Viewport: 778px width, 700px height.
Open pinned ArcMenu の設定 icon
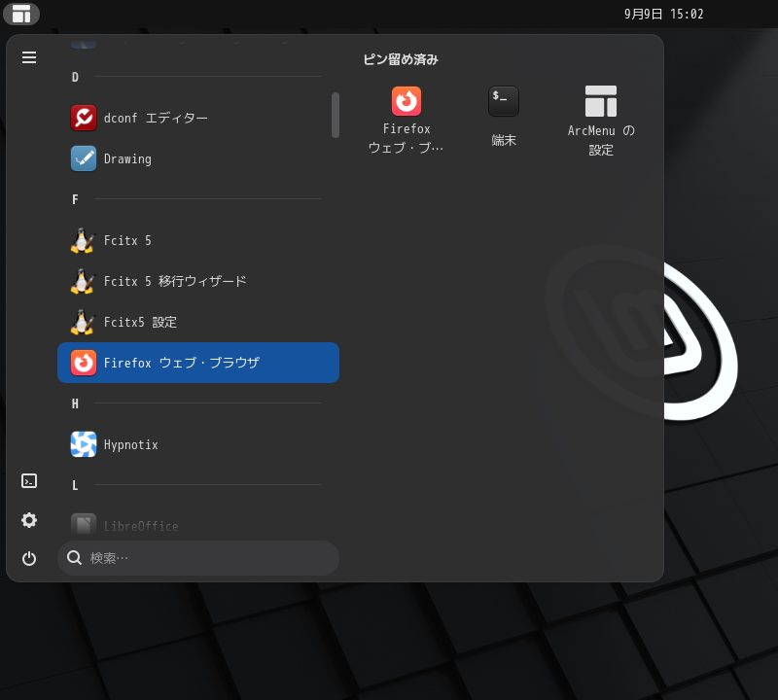[601, 101]
